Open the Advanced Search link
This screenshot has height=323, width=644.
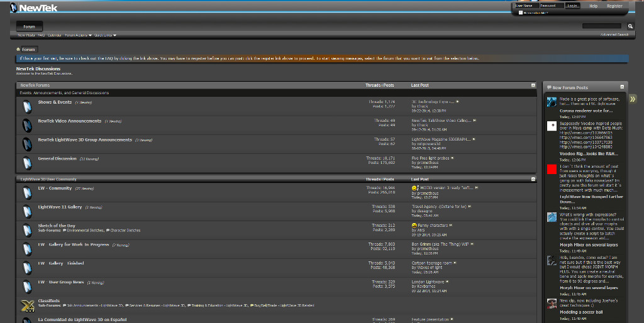click(614, 35)
